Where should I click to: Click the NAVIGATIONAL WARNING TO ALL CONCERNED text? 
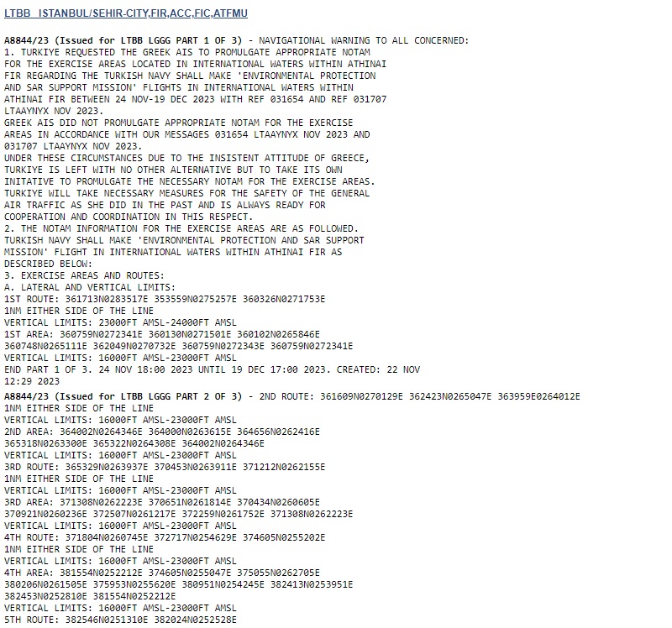[x=364, y=40]
